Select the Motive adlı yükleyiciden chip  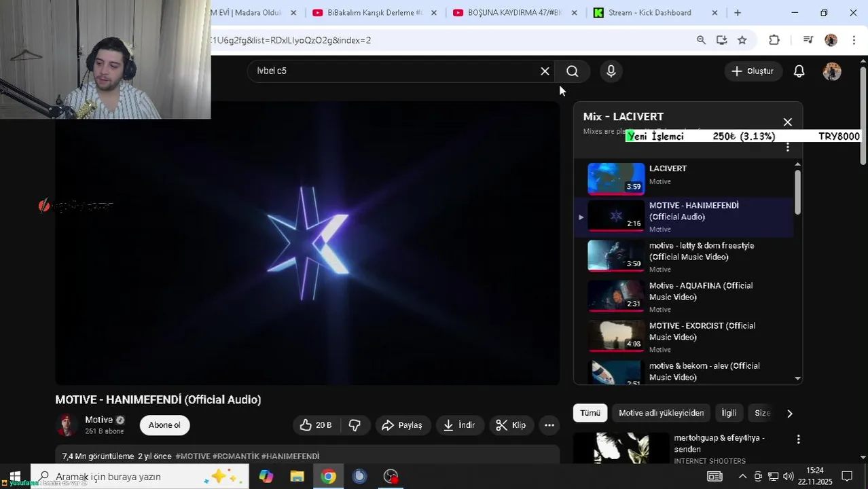click(x=661, y=413)
